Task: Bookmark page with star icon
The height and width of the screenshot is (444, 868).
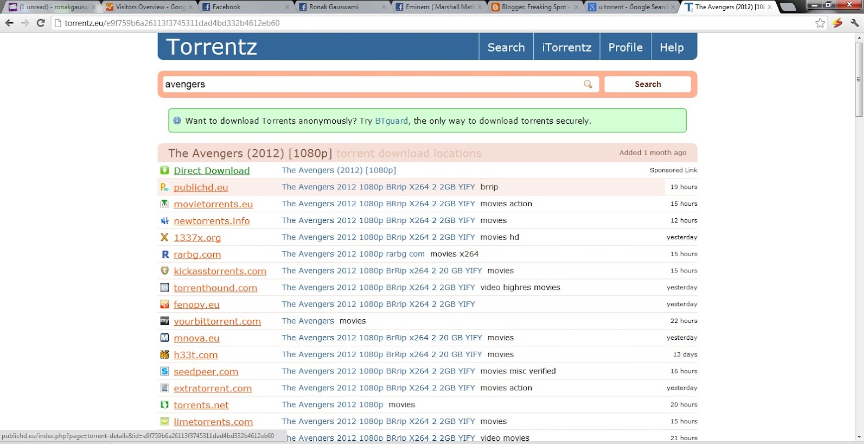Action: coord(820,23)
